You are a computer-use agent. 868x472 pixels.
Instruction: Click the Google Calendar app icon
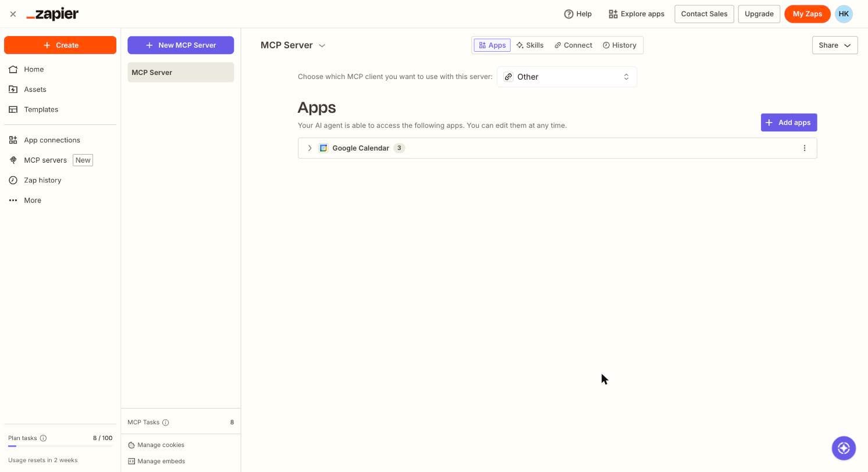[x=323, y=148]
